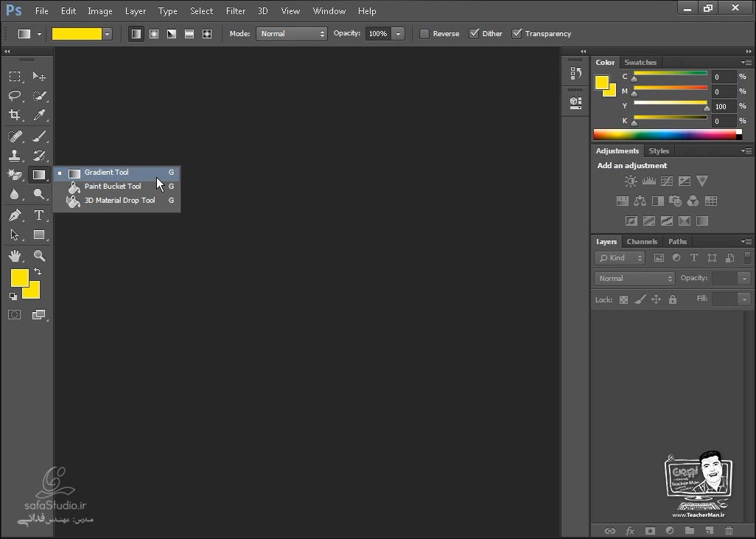Image resolution: width=756 pixels, height=539 pixels.
Task: Choose Paint Bucket Tool from flyout
Action: (116, 187)
